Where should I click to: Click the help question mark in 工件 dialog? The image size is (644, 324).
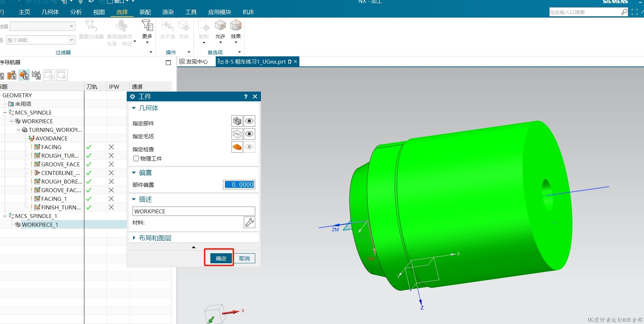click(246, 97)
